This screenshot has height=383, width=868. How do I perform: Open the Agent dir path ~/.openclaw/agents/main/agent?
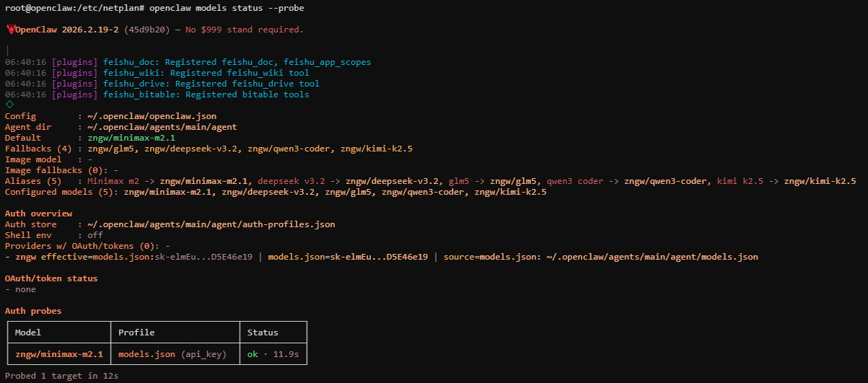tap(162, 127)
